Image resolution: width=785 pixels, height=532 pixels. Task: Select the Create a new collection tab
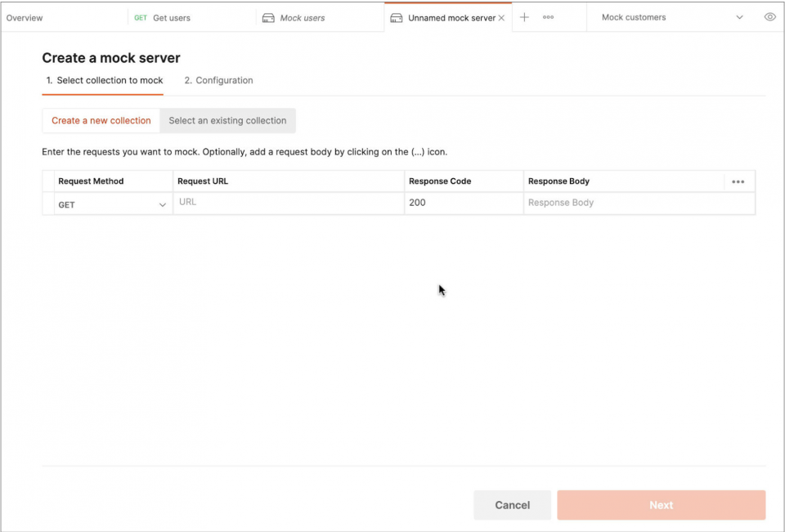coord(101,120)
